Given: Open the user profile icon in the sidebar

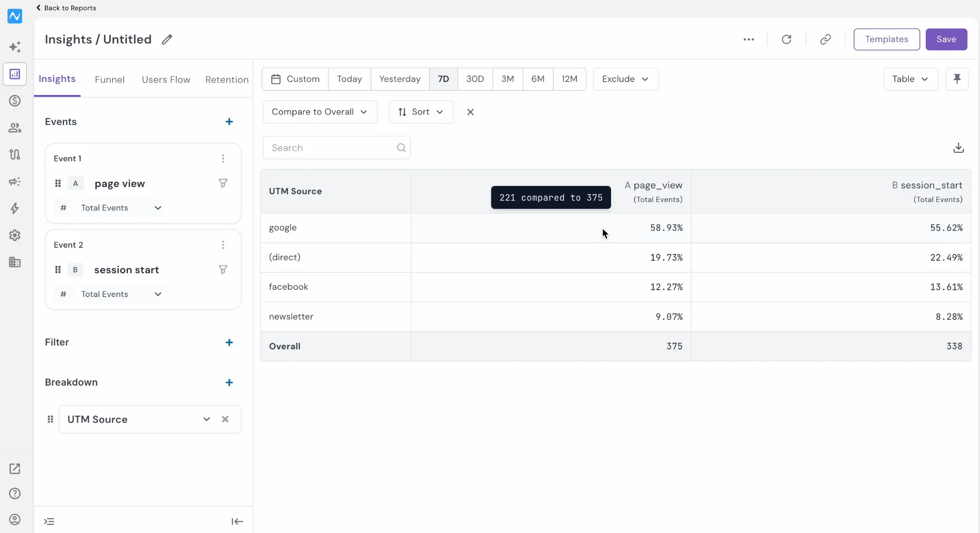Looking at the screenshot, I should coord(15,520).
